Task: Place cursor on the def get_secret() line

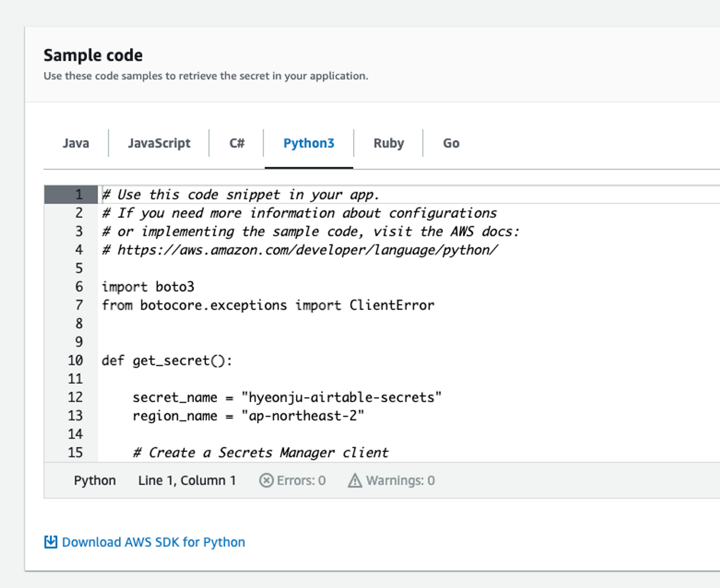Action: coord(167,360)
